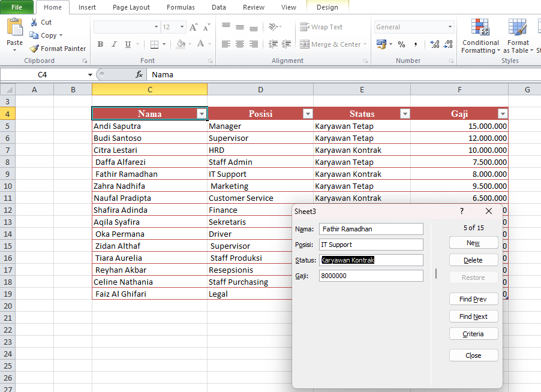Click the form's vertical record scrollbar
The width and height of the screenshot is (541, 392).
coord(436,273)
